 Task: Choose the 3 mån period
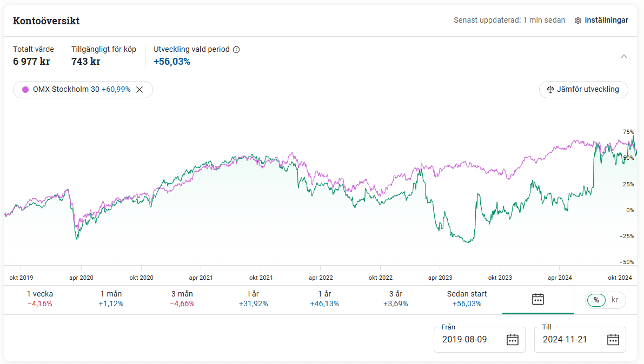click(x=182, y=299)
